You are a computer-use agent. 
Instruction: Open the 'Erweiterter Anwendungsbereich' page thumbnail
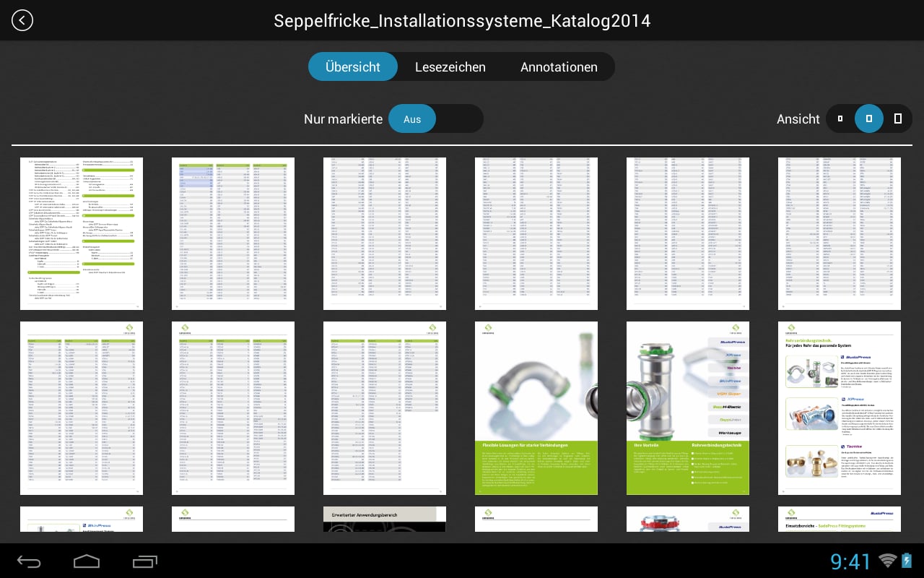(x=385, y=519)
